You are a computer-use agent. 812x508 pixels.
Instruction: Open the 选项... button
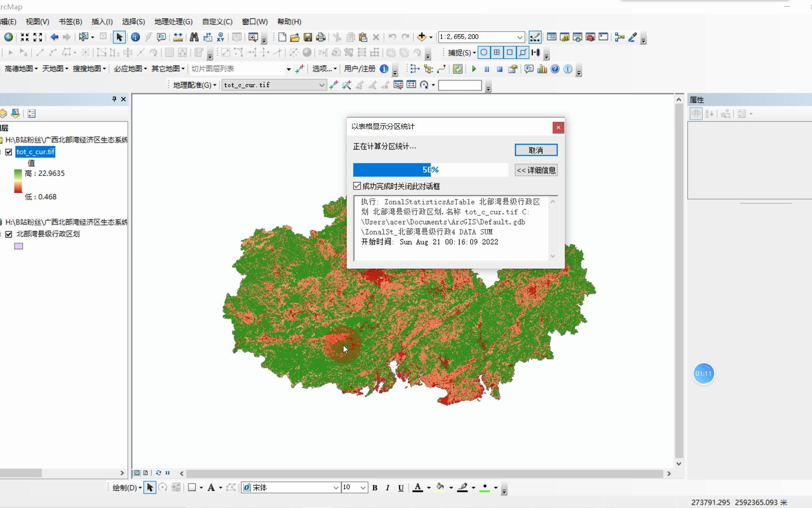coord(324,69)
